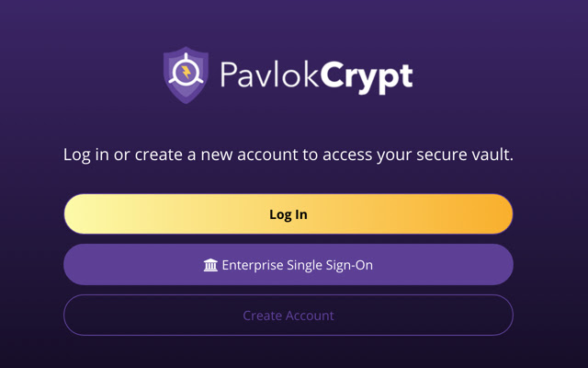This screenshot has height=368, width=588.
Task: Click the bank building icon
Action: 210,265
